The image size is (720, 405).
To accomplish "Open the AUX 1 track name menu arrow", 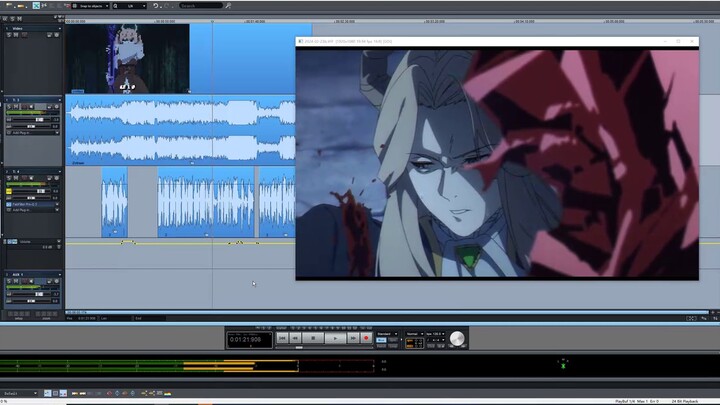I will coord(59,275).
